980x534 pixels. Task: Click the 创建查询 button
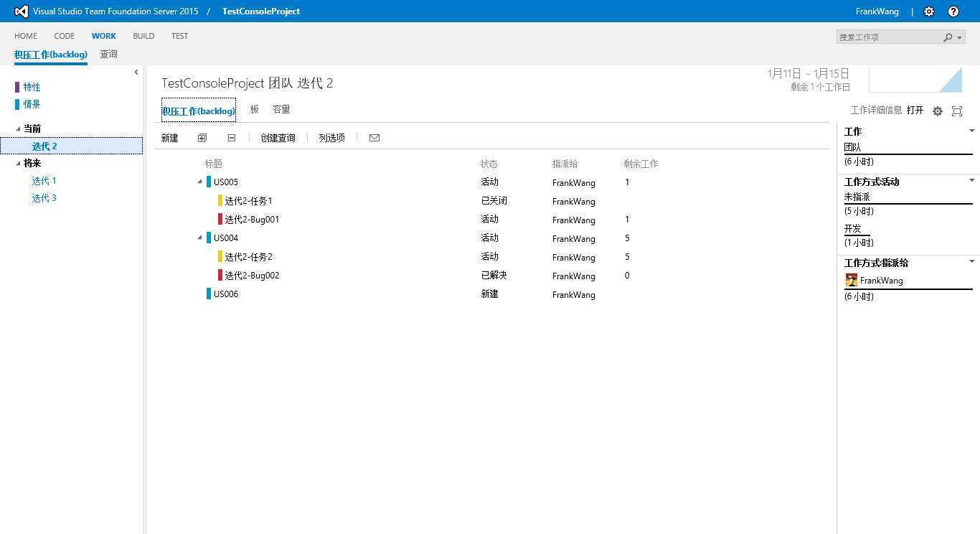pyautogui.click(x=278, y=138)
